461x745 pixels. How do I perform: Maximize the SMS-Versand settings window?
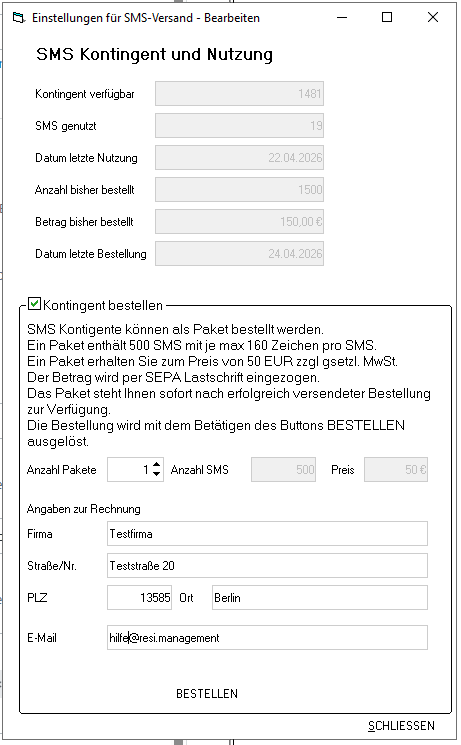pos(387,18)
